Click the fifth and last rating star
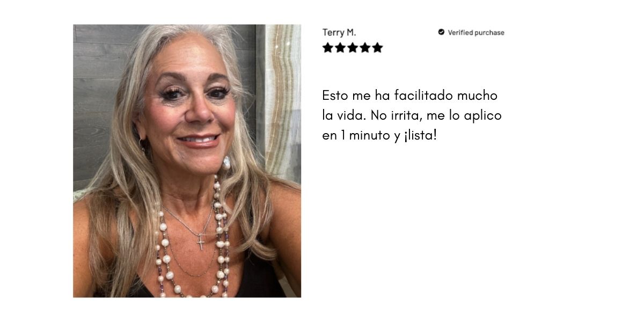 (377, 48)
